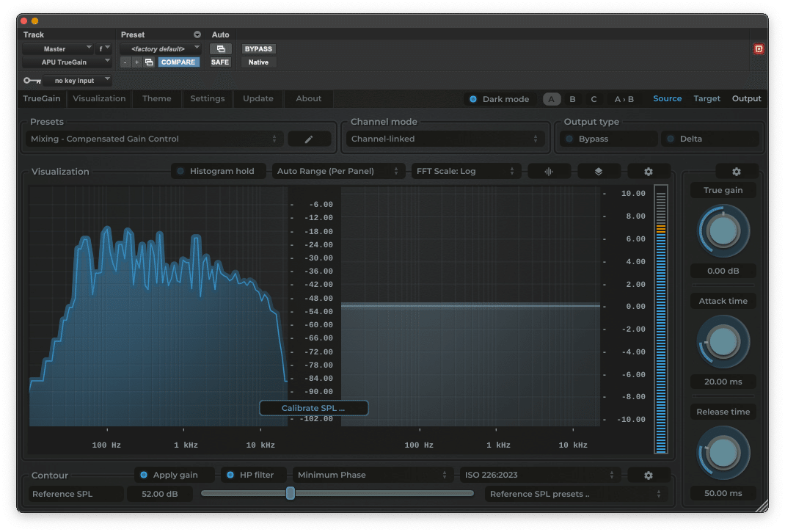
Task: Open the Contour settings gear icon
Action: (649, 475)
